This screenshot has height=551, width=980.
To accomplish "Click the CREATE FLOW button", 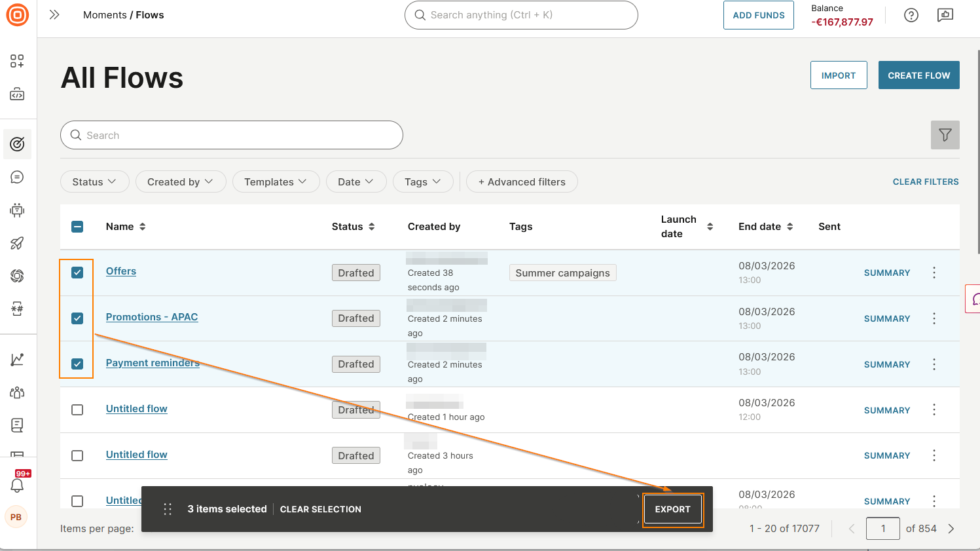I will point(918,75).
